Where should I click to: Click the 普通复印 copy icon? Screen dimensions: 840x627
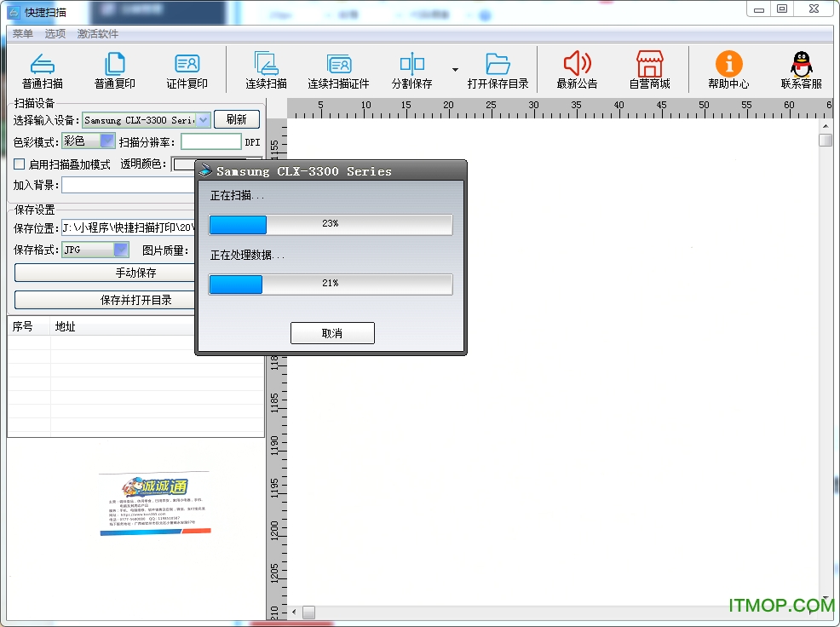click(115, 64)
